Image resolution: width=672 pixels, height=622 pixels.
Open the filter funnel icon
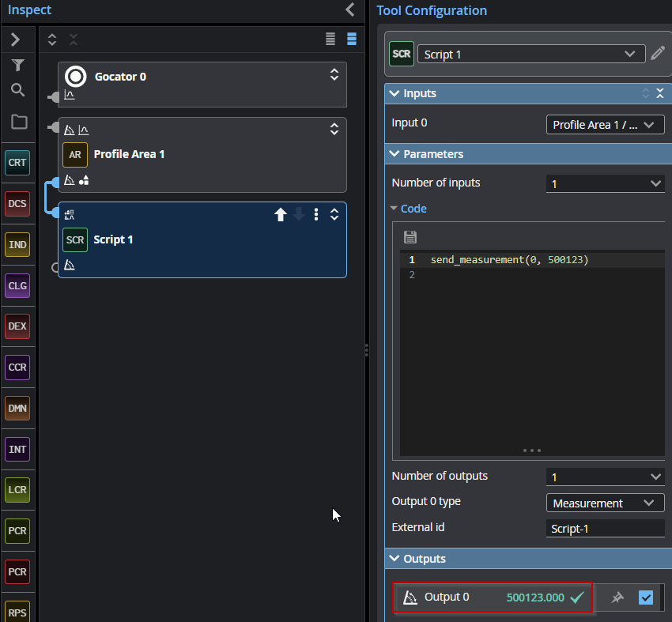(x=17, y=65)
